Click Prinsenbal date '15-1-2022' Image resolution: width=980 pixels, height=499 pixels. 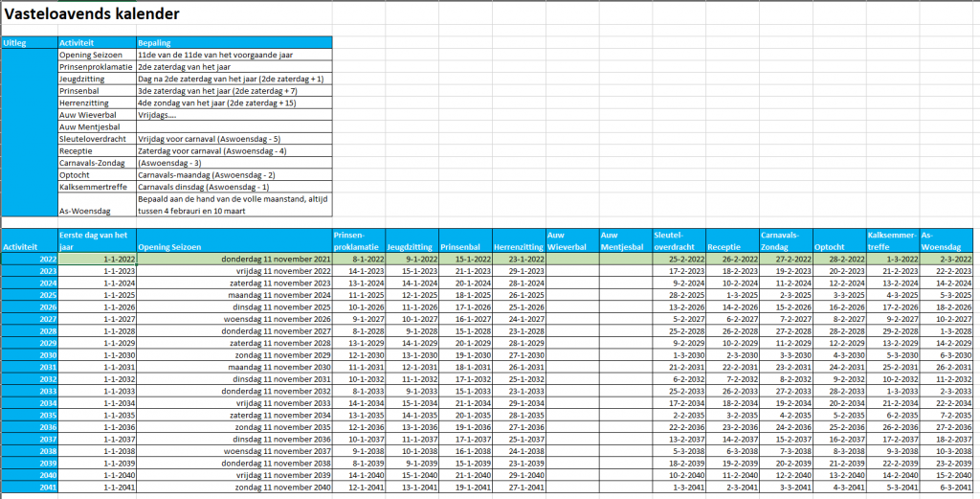pyautogui.click(x=466, y=259)
